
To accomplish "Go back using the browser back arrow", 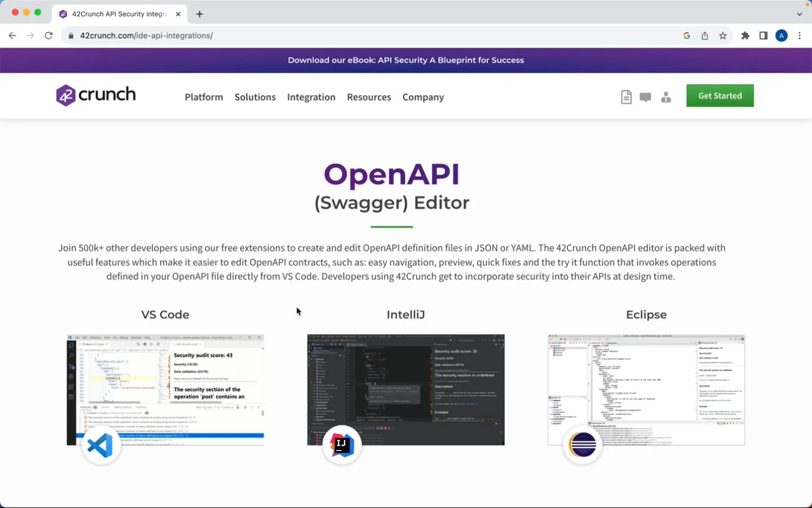I will click(x=12, y=36).
